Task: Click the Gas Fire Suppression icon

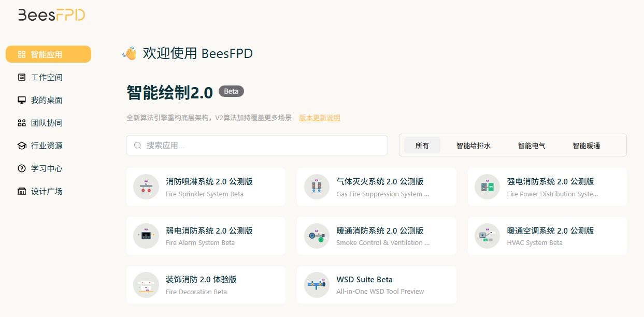Action: [317, 186]
